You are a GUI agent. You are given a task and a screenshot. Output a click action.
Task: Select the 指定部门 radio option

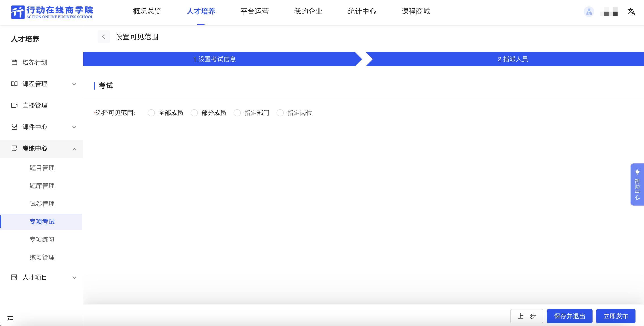(x=237, y=113)
